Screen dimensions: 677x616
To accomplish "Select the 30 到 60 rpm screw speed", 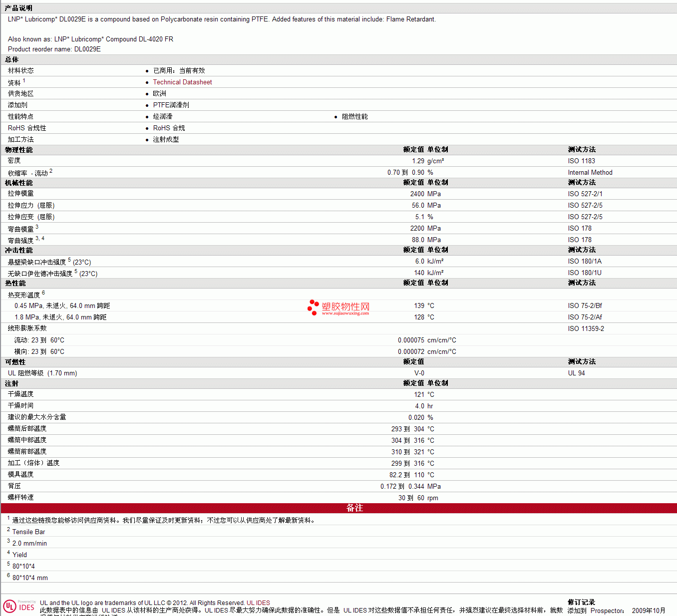I will click(x=418, y=498).
